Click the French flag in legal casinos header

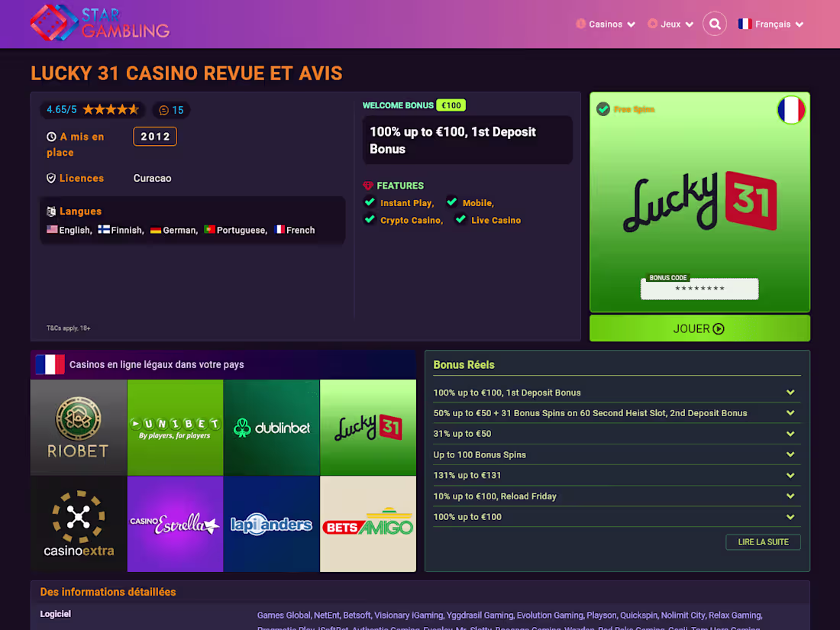coord(50,365)
